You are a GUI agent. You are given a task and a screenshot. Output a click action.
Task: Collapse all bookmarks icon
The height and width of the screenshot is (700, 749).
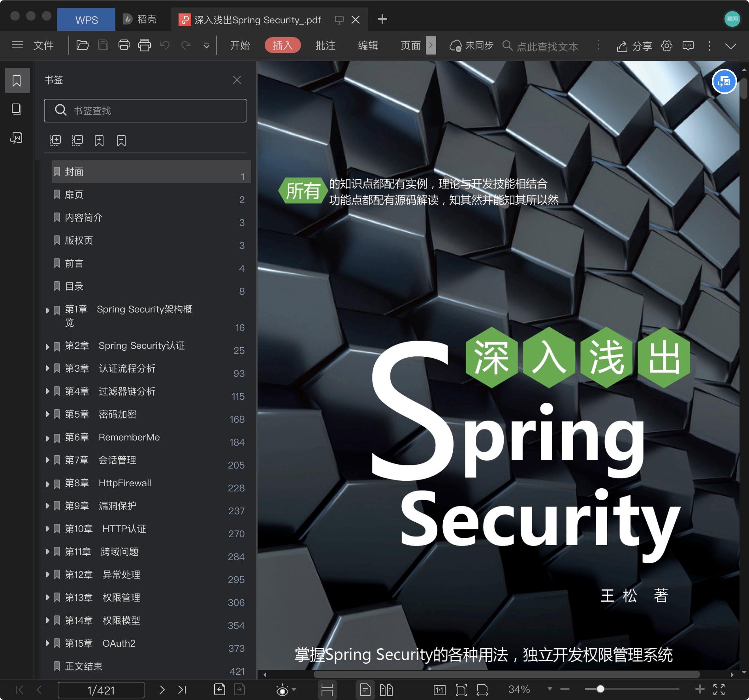pos(77,141)
